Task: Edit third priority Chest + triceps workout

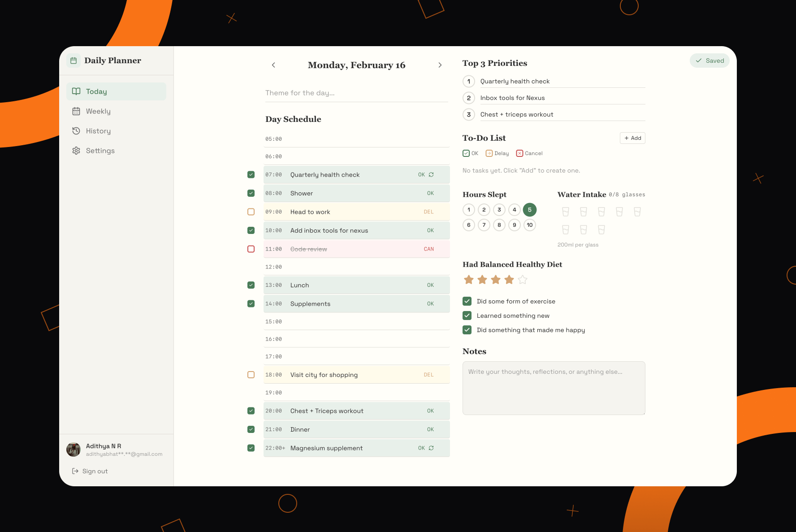Action: tap(562, 114)
